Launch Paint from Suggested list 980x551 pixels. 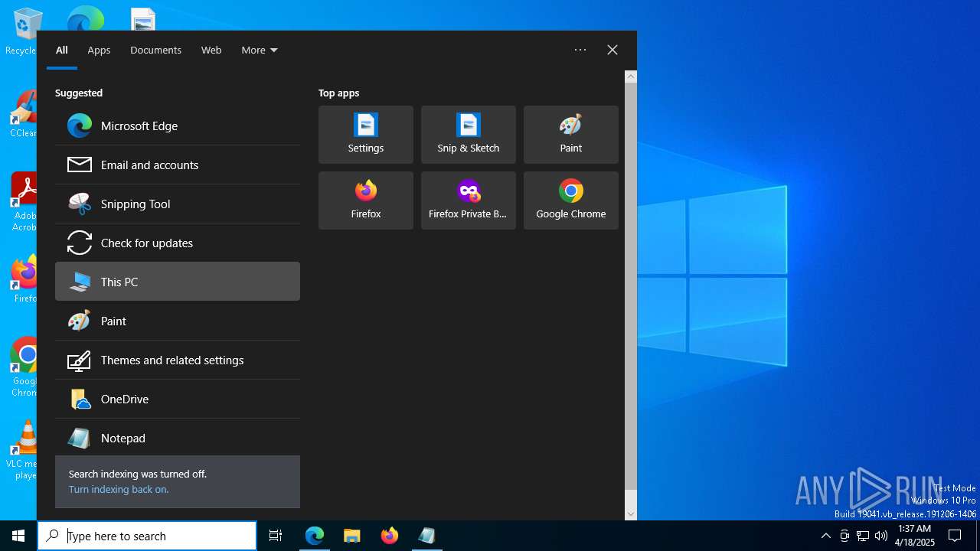pyautogui.click(x=178, y=321)
